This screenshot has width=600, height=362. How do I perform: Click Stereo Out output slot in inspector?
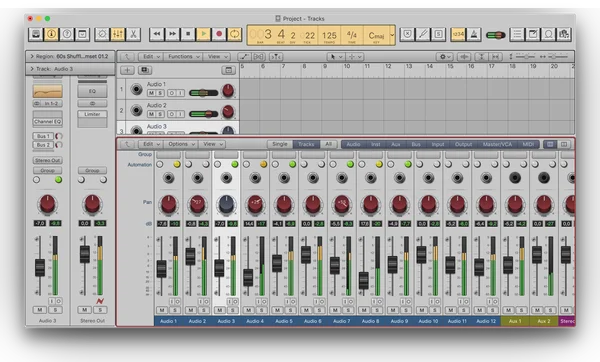click(48, 160)
